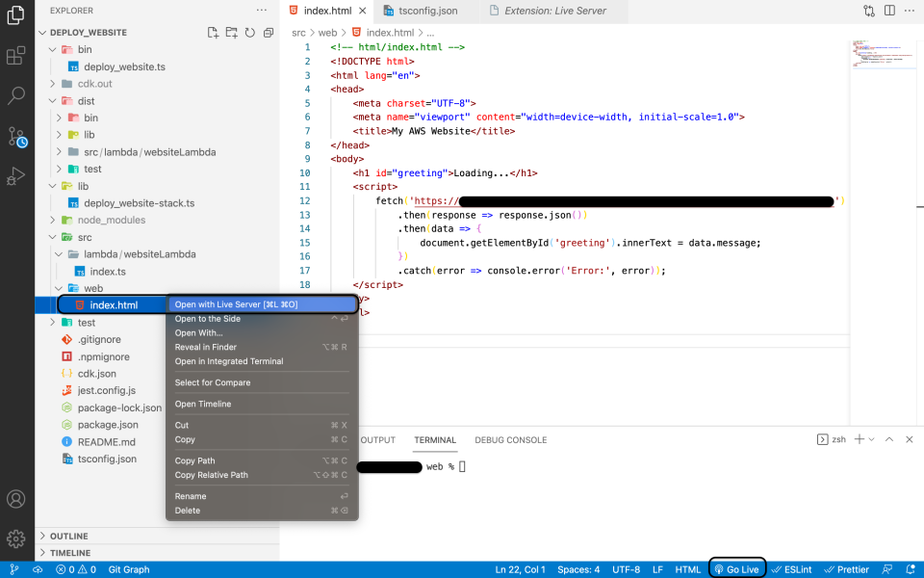Screen dimensions: 924x578
Task: Open the Manage settings gear icon
Action: (x=15, y=539)
